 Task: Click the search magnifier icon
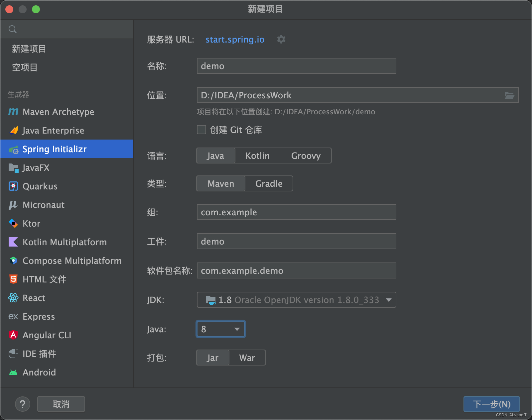click(13, 29)
